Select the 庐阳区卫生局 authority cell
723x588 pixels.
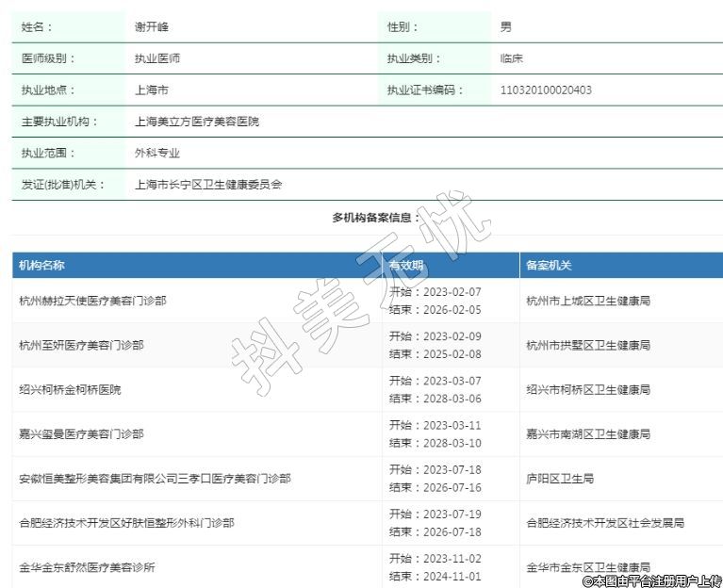point(560,479)
